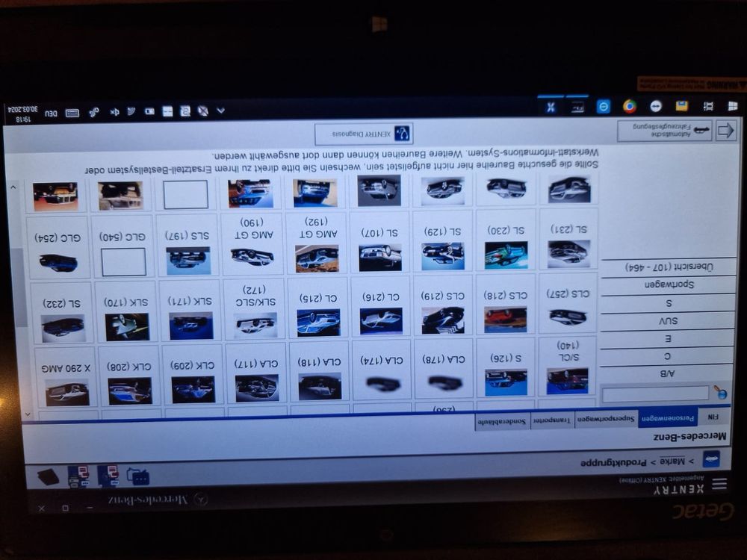Click the volume muted icon in system tray
Viewport: 747px width, 560px height.
pos(114,112)
